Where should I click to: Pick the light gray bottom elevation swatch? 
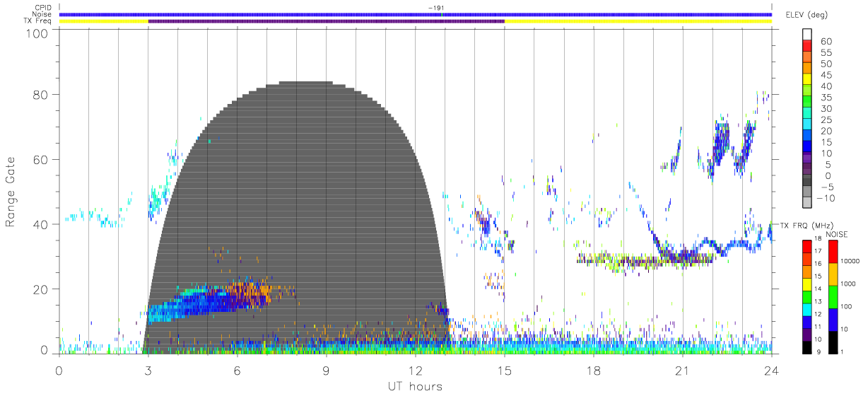pyautogui.click(x=808, y=204)
